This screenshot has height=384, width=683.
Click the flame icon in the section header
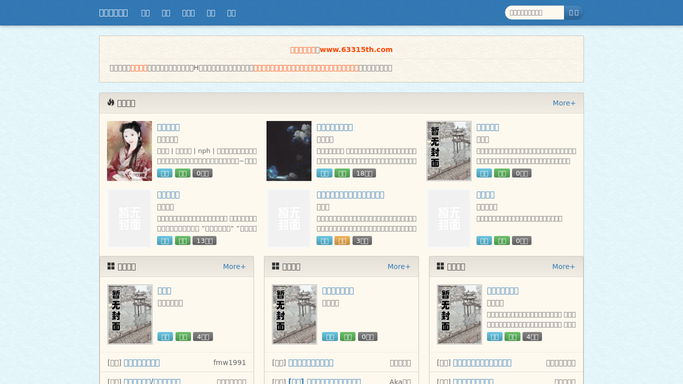tap(111, 102)
